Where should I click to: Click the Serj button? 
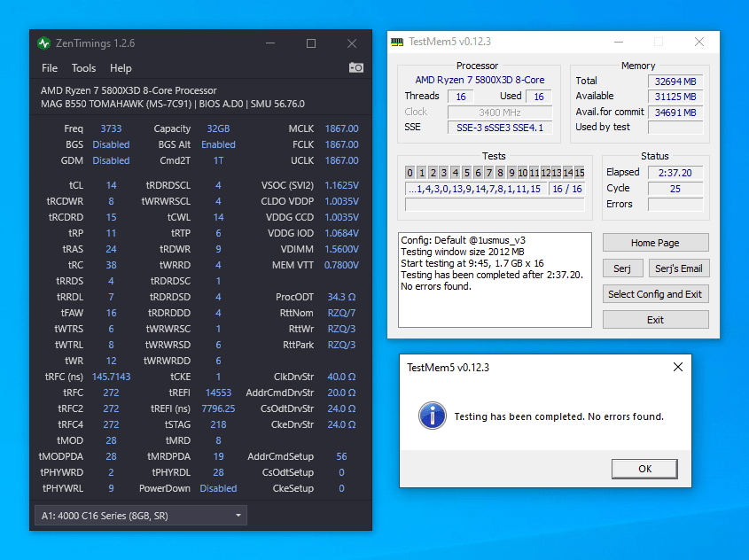pos(622,268)
